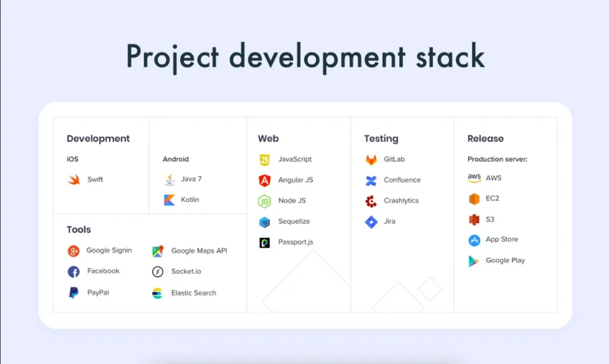
Task: Click the PayPal logo icon
Action: [x=73, y=293]
